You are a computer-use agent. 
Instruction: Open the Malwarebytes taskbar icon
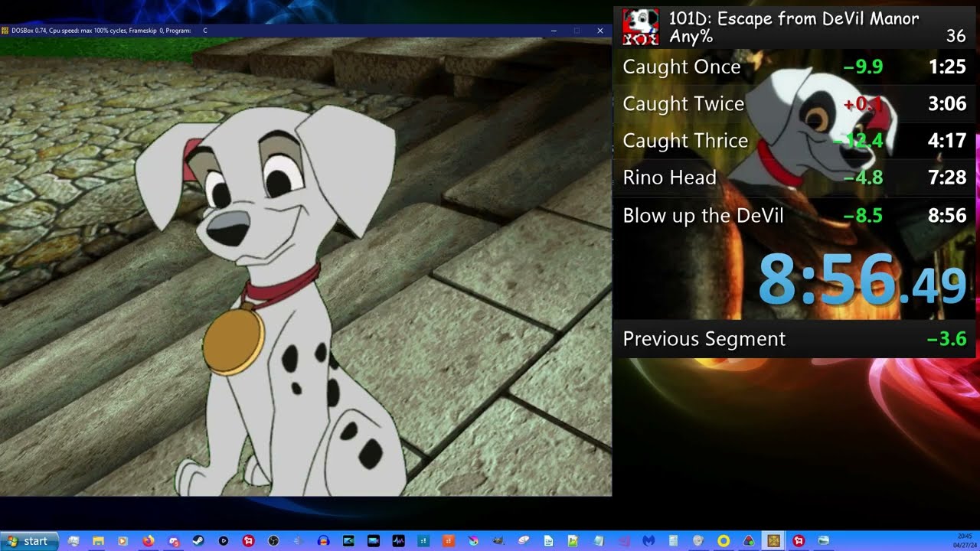coord(648,541)
